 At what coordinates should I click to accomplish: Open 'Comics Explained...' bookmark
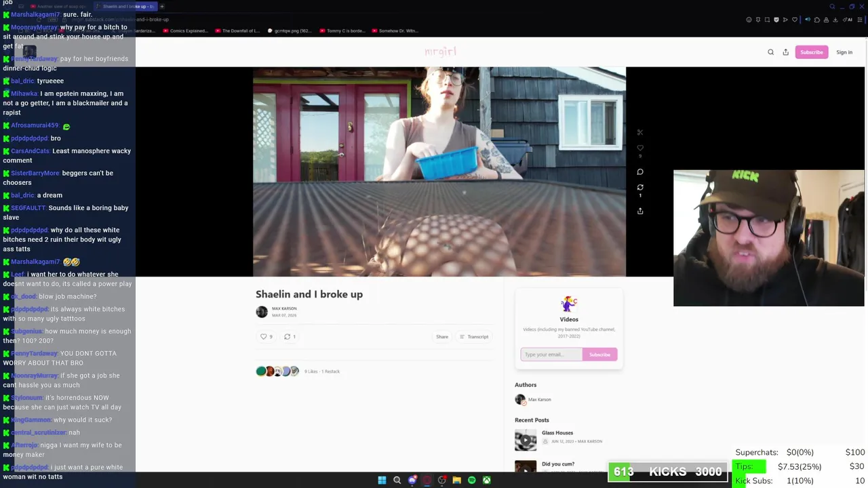tap(185, 30)
